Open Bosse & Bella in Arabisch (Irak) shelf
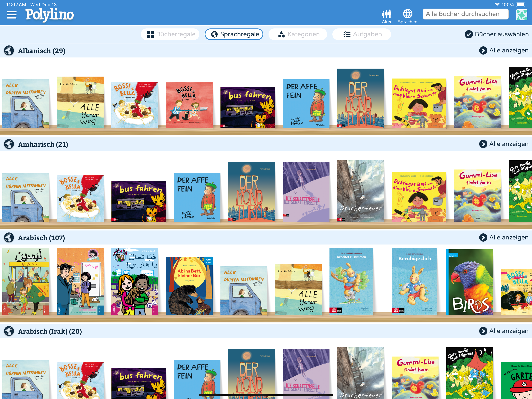The width and height of the screenshot is (532, 399). click(80, 380)
